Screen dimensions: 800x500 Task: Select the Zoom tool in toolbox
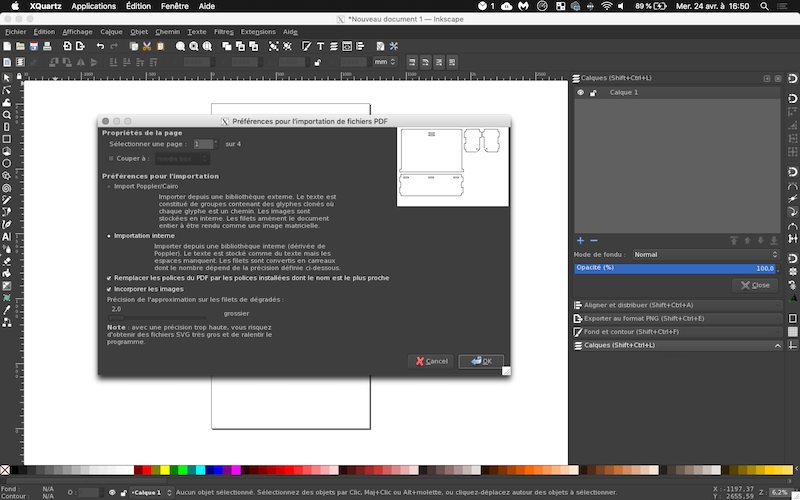pyautogui.click(x=7, y=115)
